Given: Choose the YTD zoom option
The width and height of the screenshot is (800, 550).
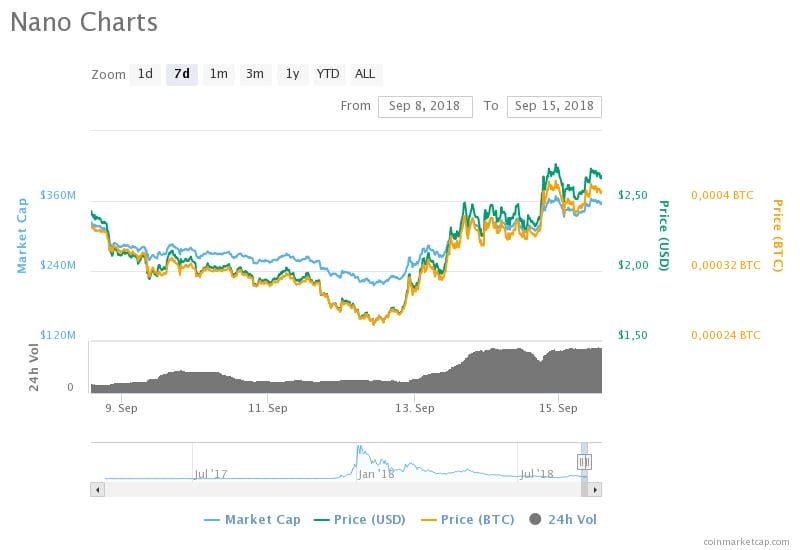Looking at the screenshot, I should click(x=328, y=74).
